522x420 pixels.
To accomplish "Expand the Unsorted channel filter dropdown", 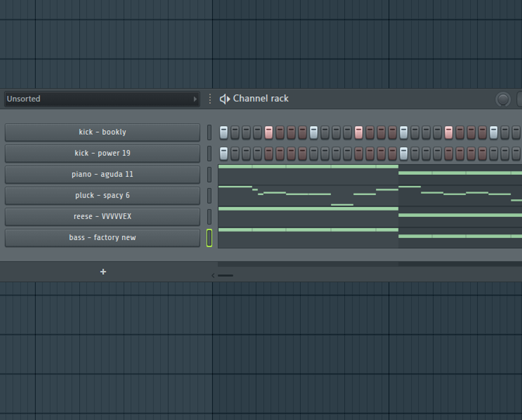I will (99, 99).
